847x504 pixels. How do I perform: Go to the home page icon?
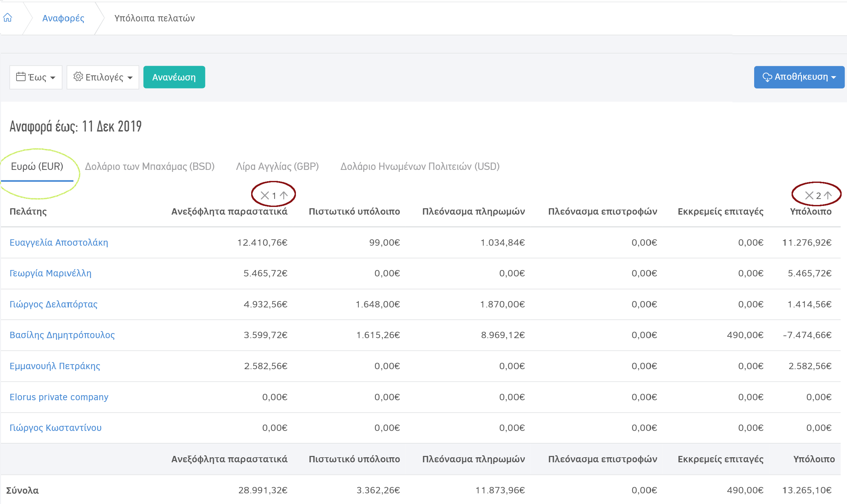point(8,18)
